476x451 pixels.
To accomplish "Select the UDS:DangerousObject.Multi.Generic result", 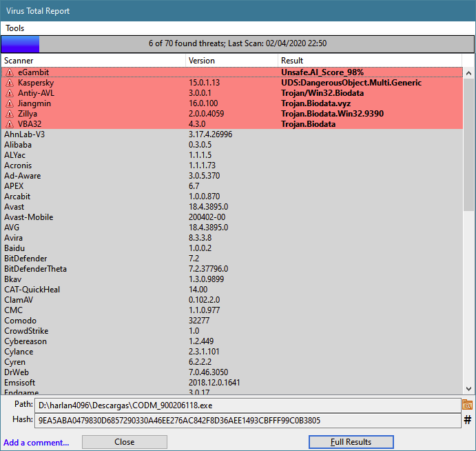I will 351,83.
